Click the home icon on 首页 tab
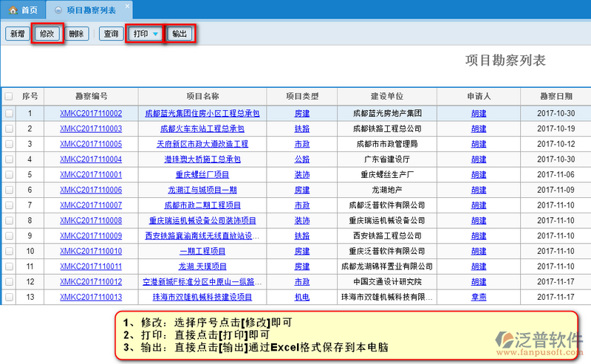The width and height of the screenshot is (591, 364). (13, 10)
